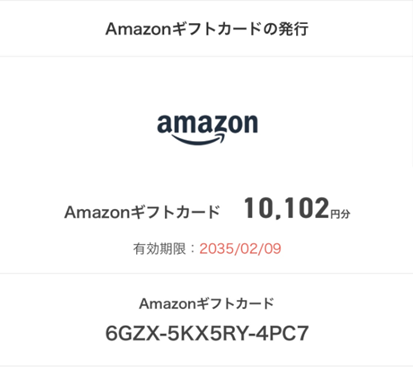
Task: Click the amazon logo image
Action: click(x=207, y=129)
